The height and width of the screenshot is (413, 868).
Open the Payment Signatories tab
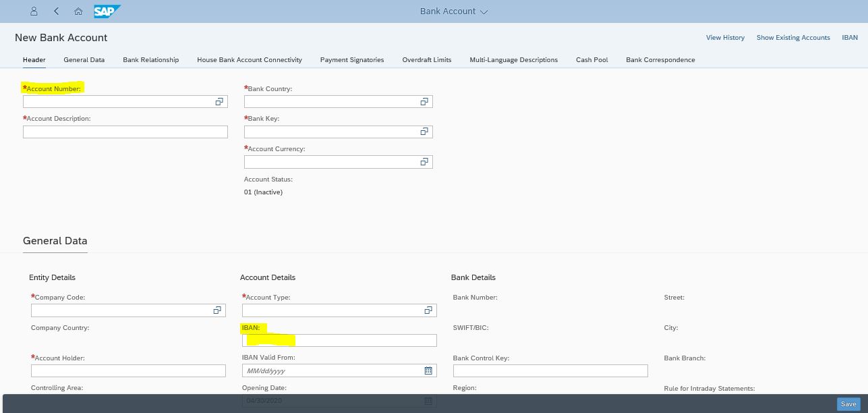(351, 60)
